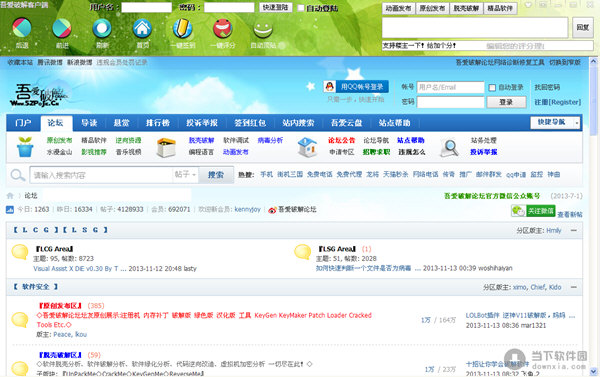Click the 快速登陆 button

(276, 8)
